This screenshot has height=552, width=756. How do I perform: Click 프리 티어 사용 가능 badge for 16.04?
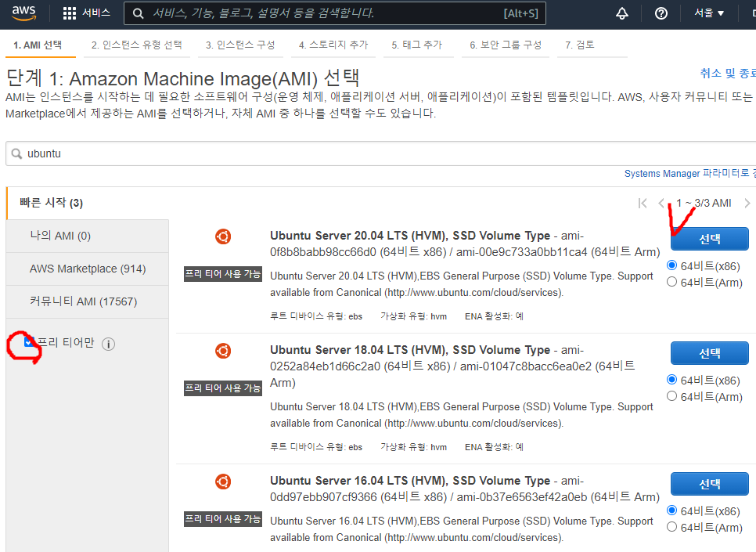click(x=223, y=519)
